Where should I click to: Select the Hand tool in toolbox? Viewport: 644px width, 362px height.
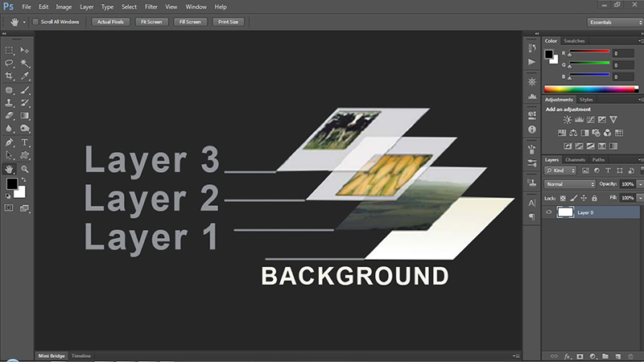coord(9,169)
